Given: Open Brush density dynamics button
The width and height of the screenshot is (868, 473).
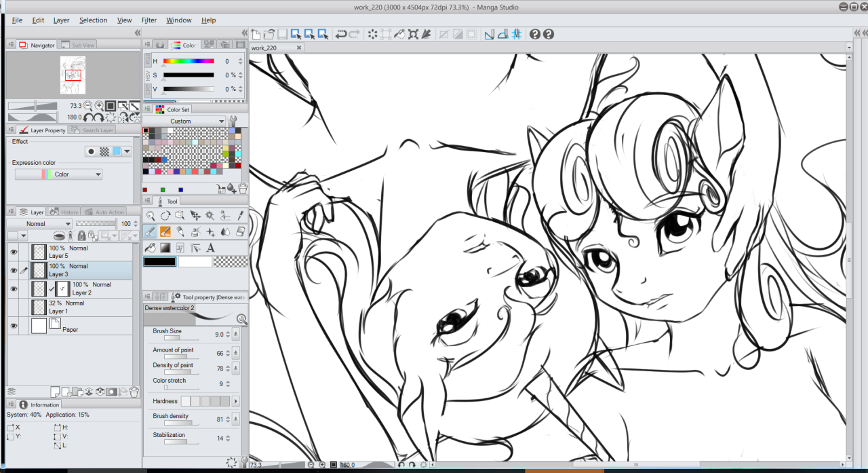Looking at the screenshot, I should [x=235, y=419].
